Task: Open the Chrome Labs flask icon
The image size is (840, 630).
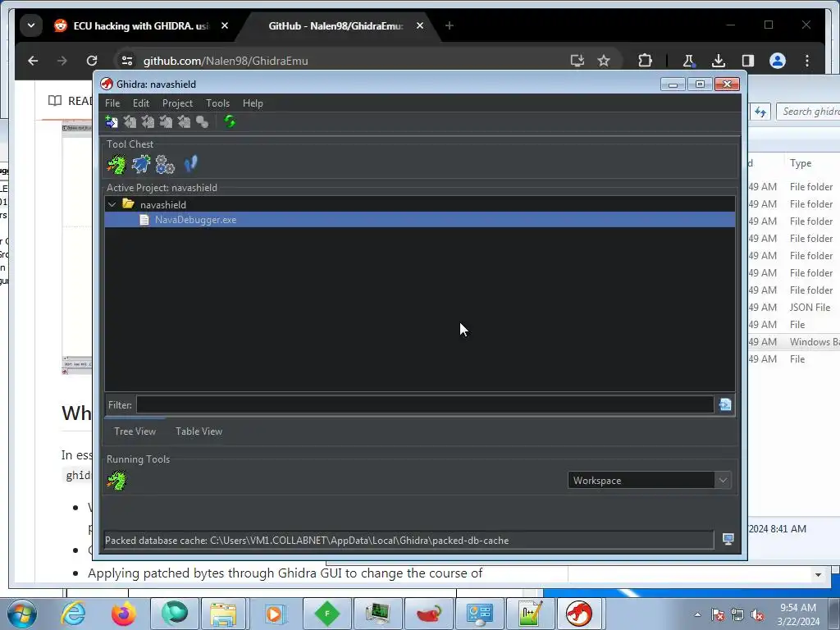Action: pos(689,61)
